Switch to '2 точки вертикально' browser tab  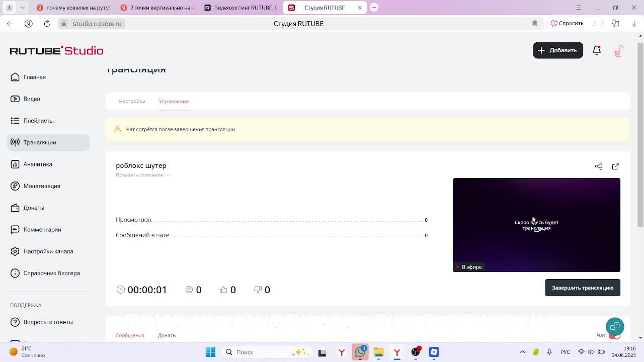click(157, 8)
